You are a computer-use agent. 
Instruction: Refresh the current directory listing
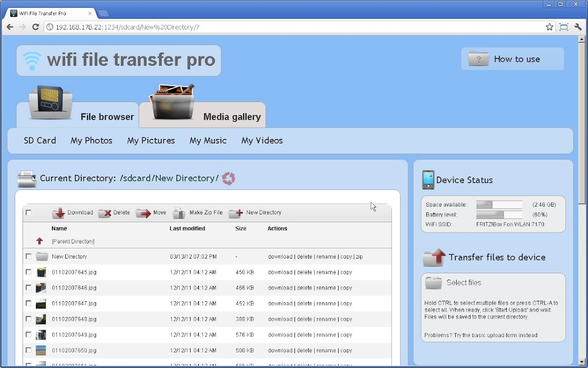[228, 179]
